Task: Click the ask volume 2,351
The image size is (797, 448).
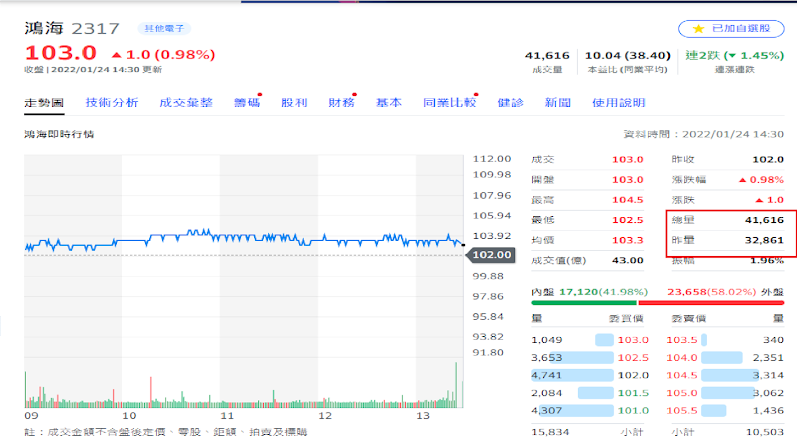Action: pyautogui.click(x=768, y=357)
